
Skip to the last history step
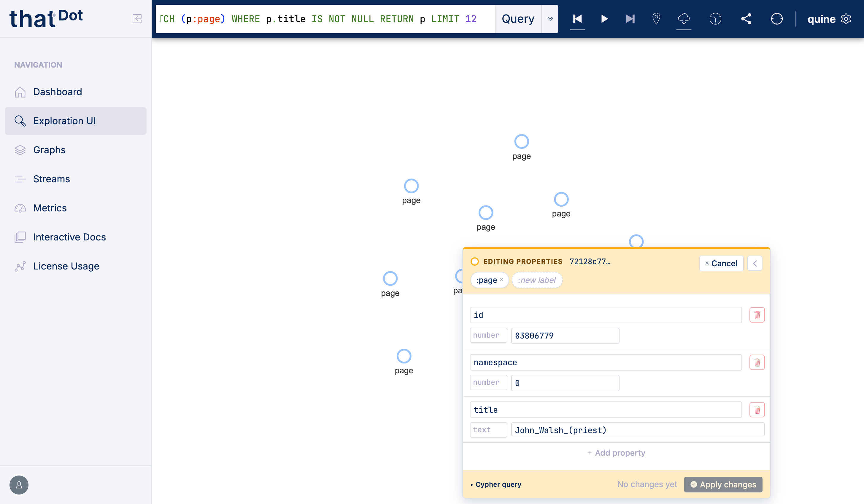point(630,18)
